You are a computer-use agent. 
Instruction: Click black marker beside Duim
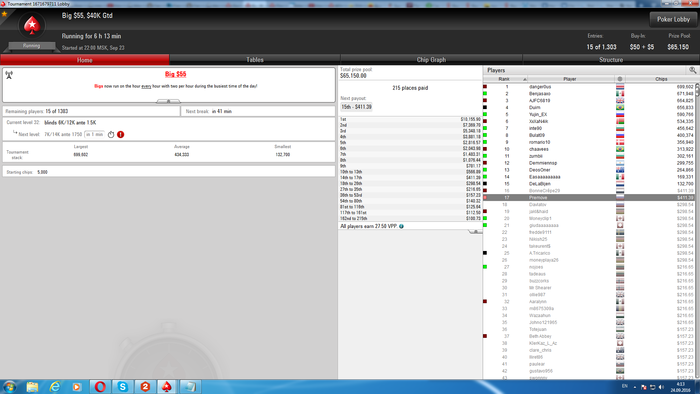click(485, 108)
